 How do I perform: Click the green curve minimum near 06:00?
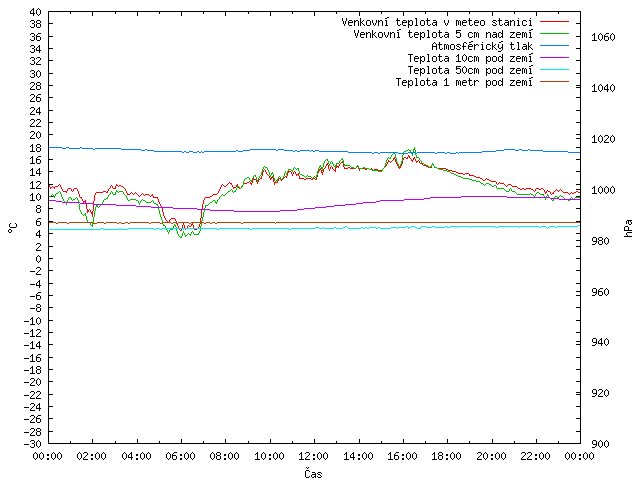coord(181,237)
